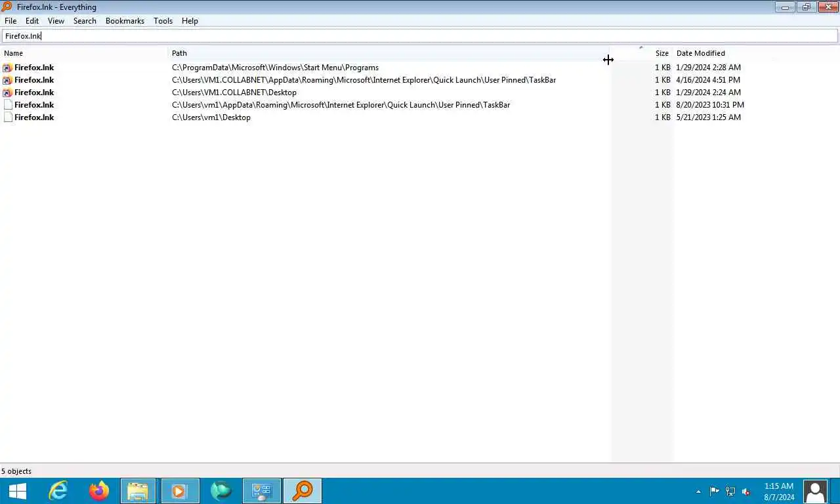Screen dimensions: 840x504
Task: Click the 1 KB size in the 5/21/2023 row
Action: point(663,117)
